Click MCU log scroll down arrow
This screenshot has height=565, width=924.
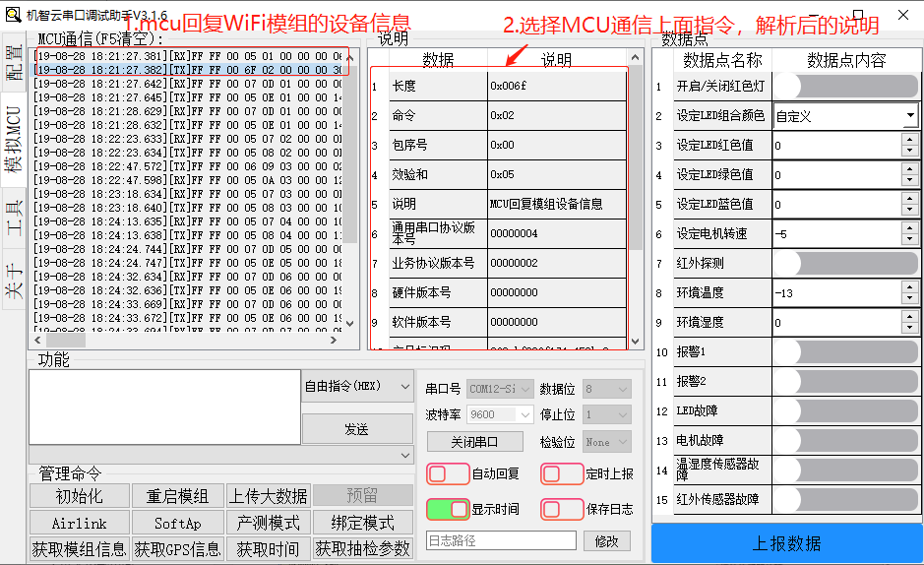point(350,324)
